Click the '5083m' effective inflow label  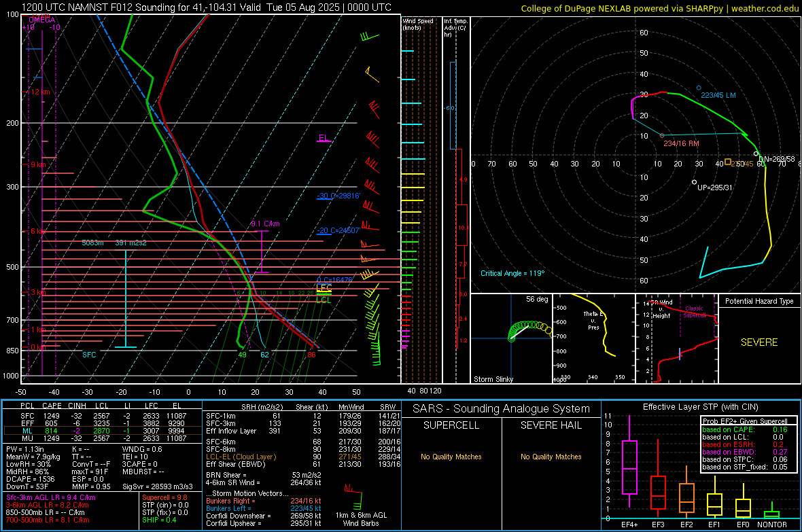coord(92,243)
